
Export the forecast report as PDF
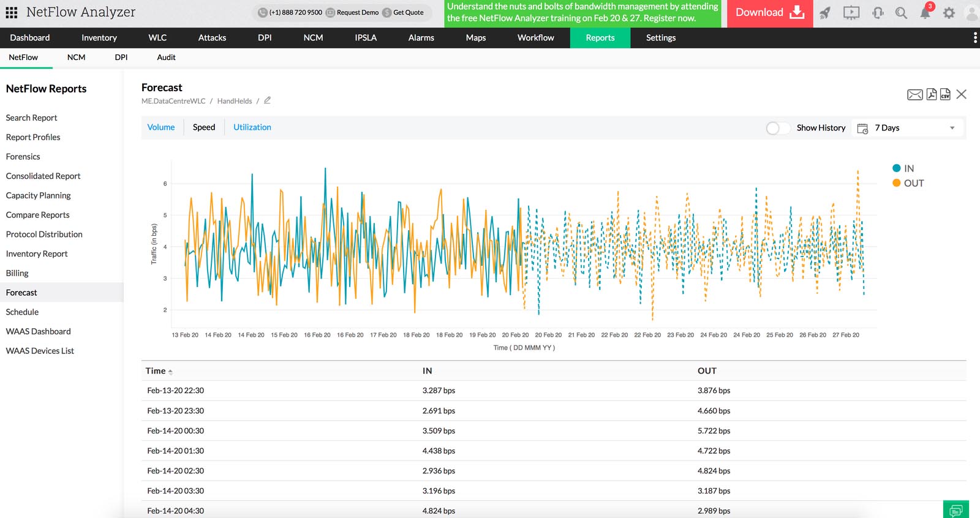(931, 94)
